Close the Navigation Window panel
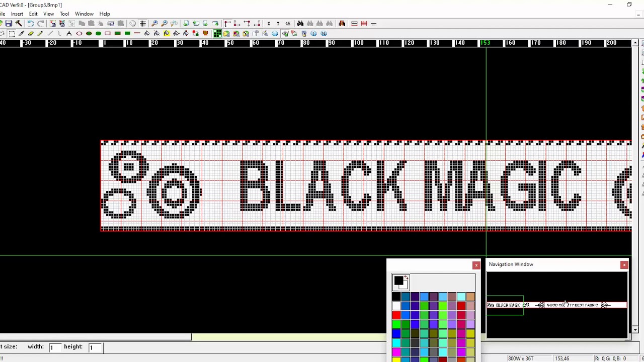Image resolution: width=644 pixels, height=362 pixels. (624, 265)
